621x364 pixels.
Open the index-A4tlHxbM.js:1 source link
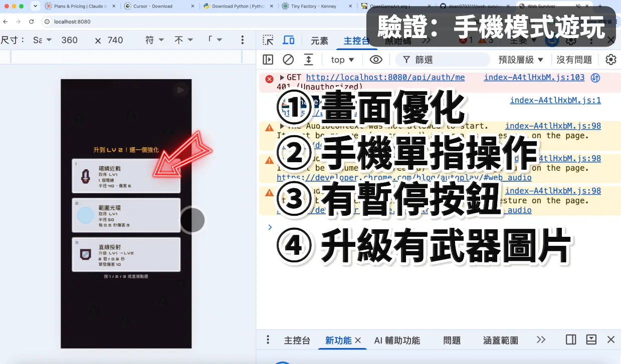point(555,100)
